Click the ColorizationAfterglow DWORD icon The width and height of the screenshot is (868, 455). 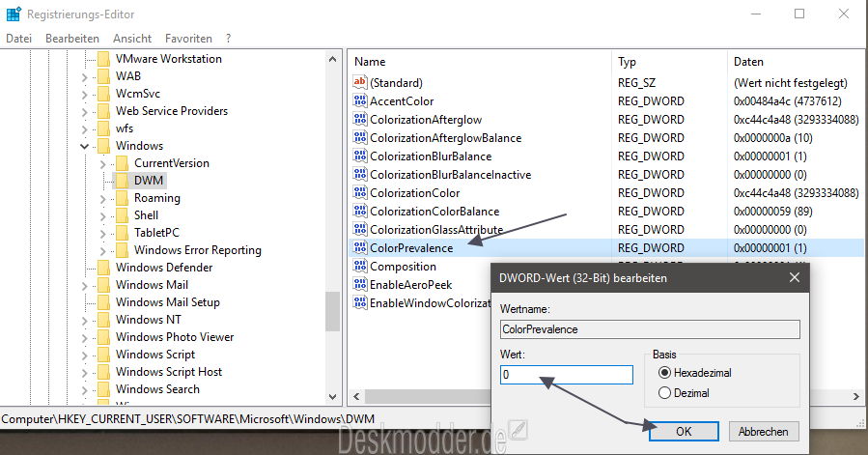360,119
